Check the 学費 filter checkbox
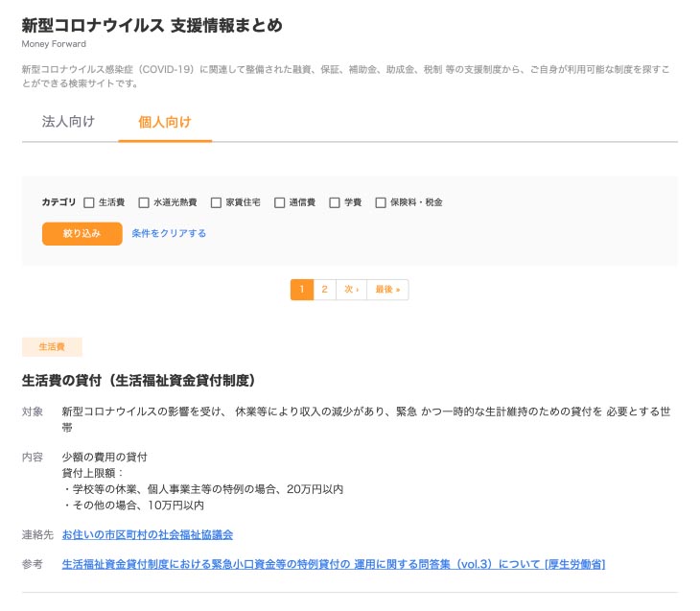This screenshot has width=700, height=611. [335, 202]
